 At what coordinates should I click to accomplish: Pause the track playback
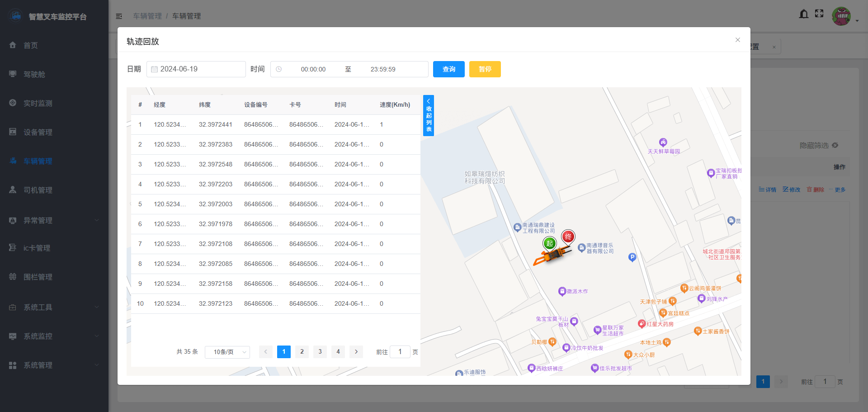(x=485, y=69)
